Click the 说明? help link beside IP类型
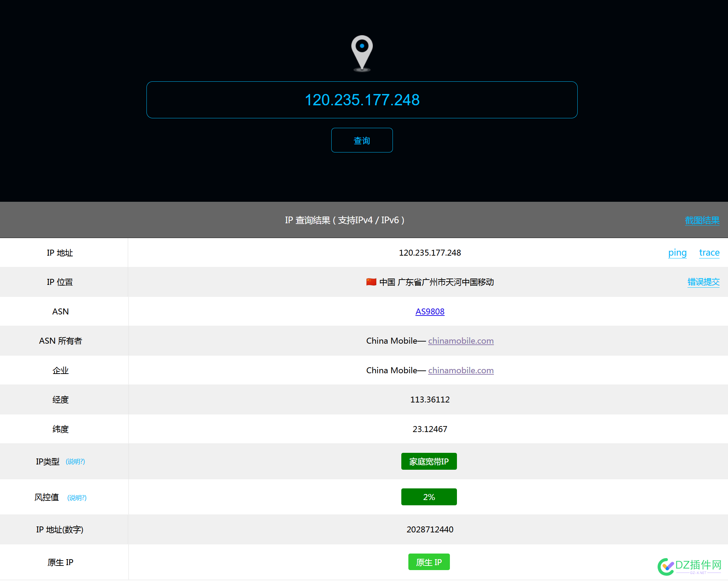The height and width of the screenshot is (581, 728). coord(75,462)
